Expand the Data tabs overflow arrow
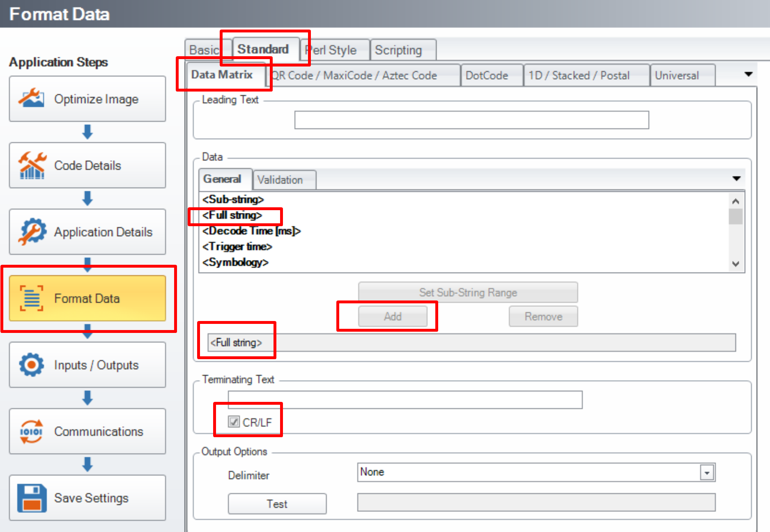This screenshot has width=770, height=532. pos(736,179)
